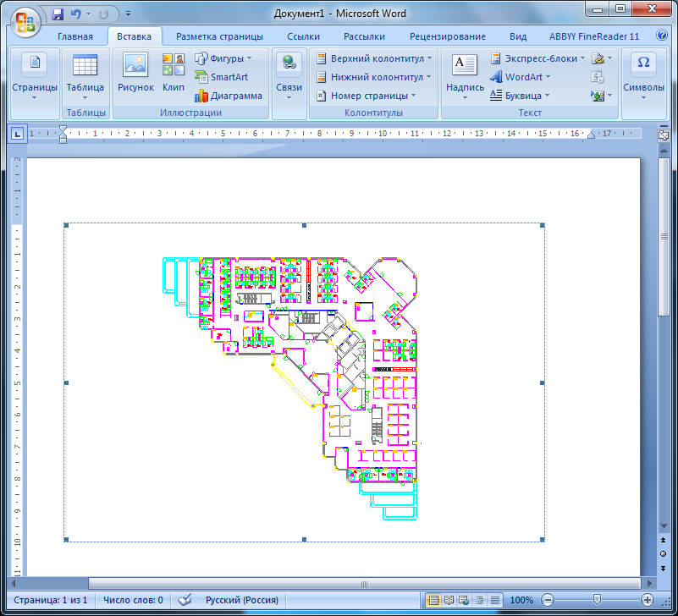678x616 pixels.
Task: Click the spelling check status icon
Action: 185,600
